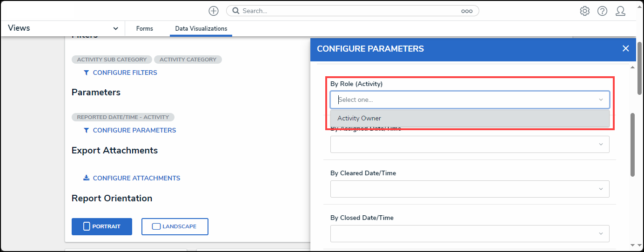Select Landscape report orientation
Image resolution: width=644 pixels, height=252 pixels.
[174, 226]
